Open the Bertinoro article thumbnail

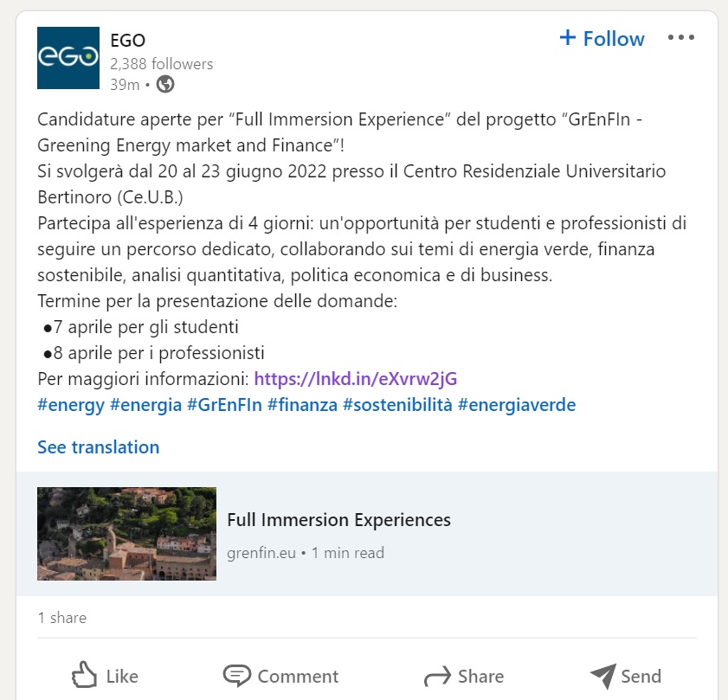tap(126, 534)
